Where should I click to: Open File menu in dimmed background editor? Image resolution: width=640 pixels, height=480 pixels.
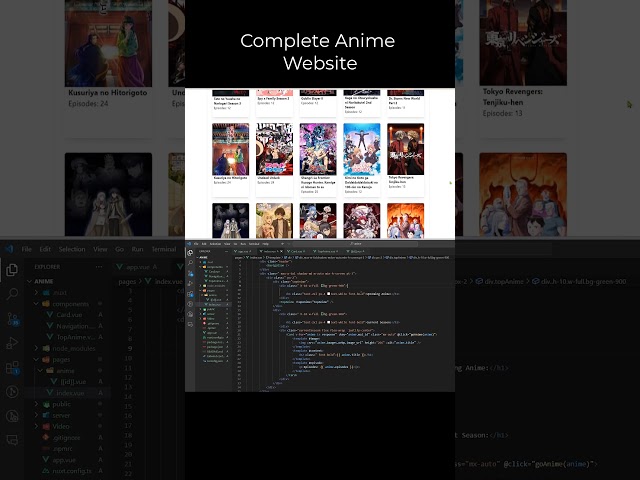point(27,249)
